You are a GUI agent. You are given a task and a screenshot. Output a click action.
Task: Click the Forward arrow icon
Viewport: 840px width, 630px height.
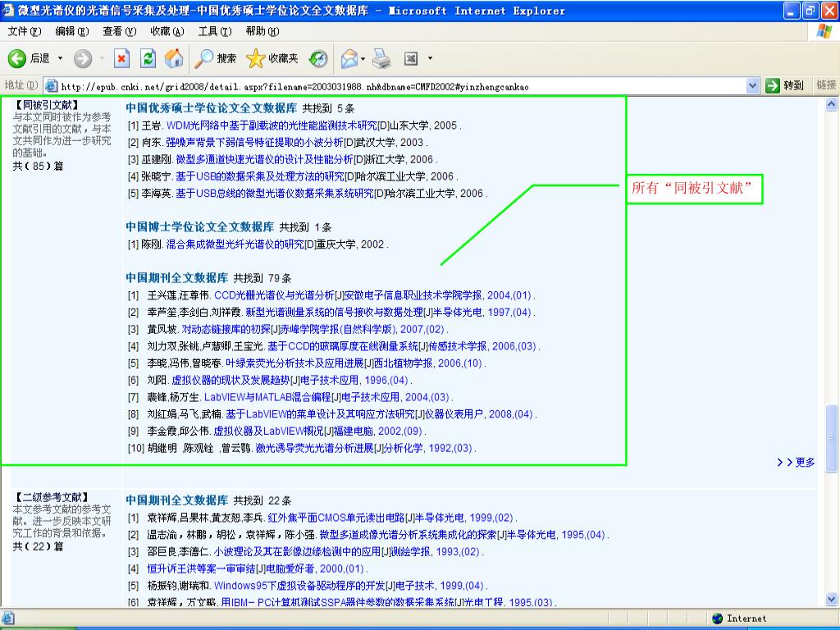tap(83, 58)
